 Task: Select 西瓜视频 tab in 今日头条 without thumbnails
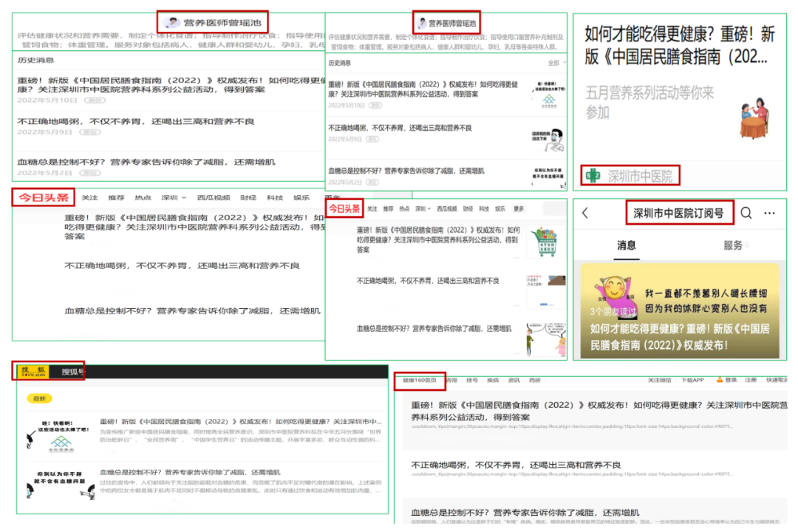[x=214, y=197]
